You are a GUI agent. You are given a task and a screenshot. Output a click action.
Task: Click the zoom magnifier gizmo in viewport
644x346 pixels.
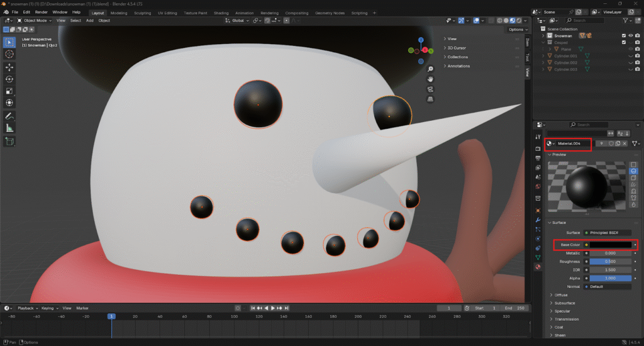click(x=430, y=69)
